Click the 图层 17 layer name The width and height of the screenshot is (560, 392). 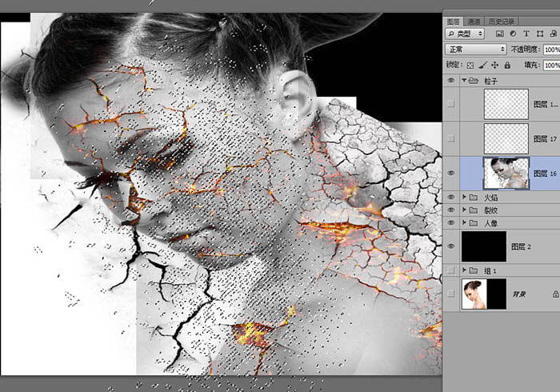[x=545, y=138]
